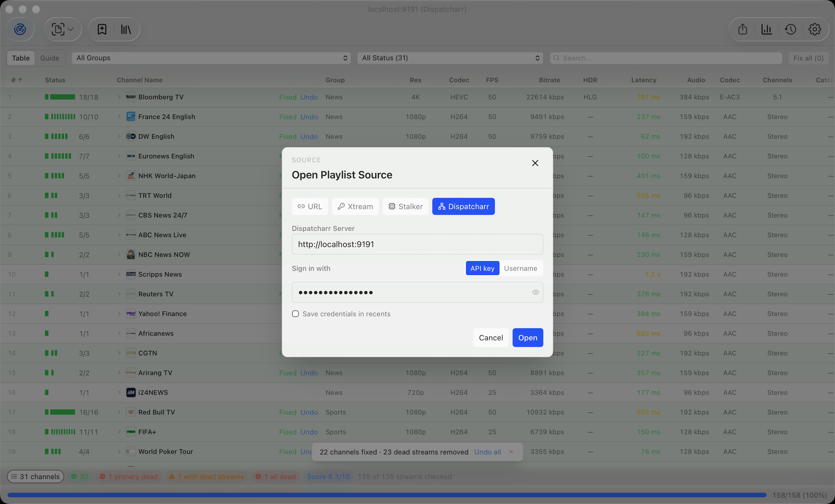Screen dimensions: 835x504
Task: Sort by the # column header
Action: click(x=16, y=80)
